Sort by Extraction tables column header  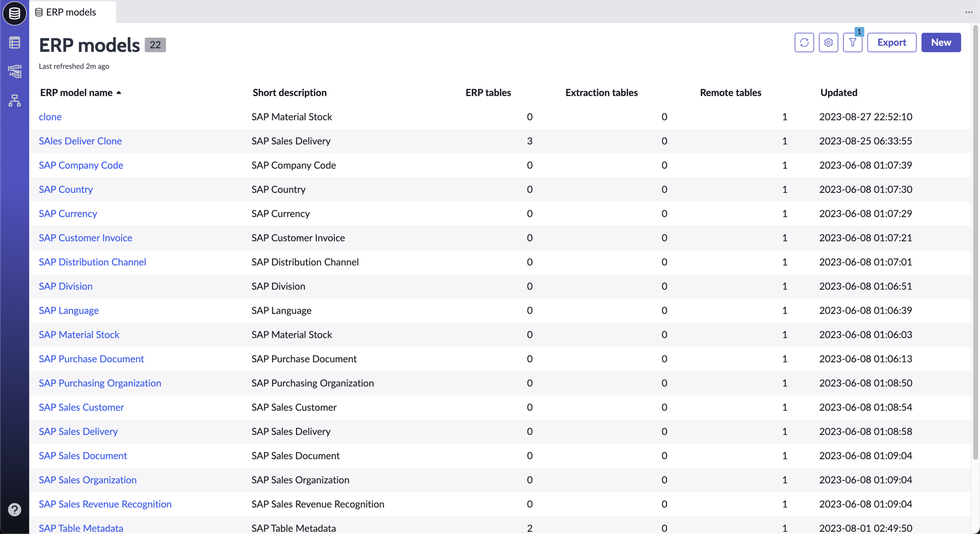(x=602, y=93)
